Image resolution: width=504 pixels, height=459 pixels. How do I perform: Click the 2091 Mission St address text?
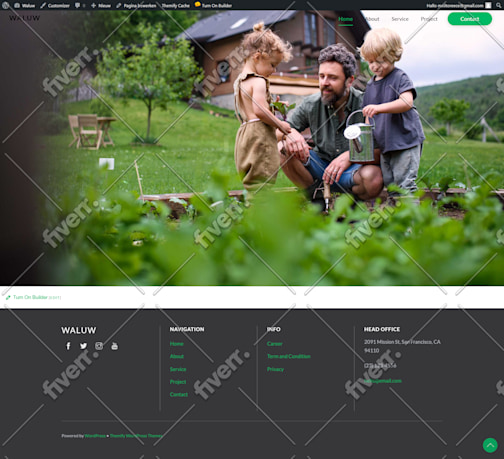pos(402,346)
